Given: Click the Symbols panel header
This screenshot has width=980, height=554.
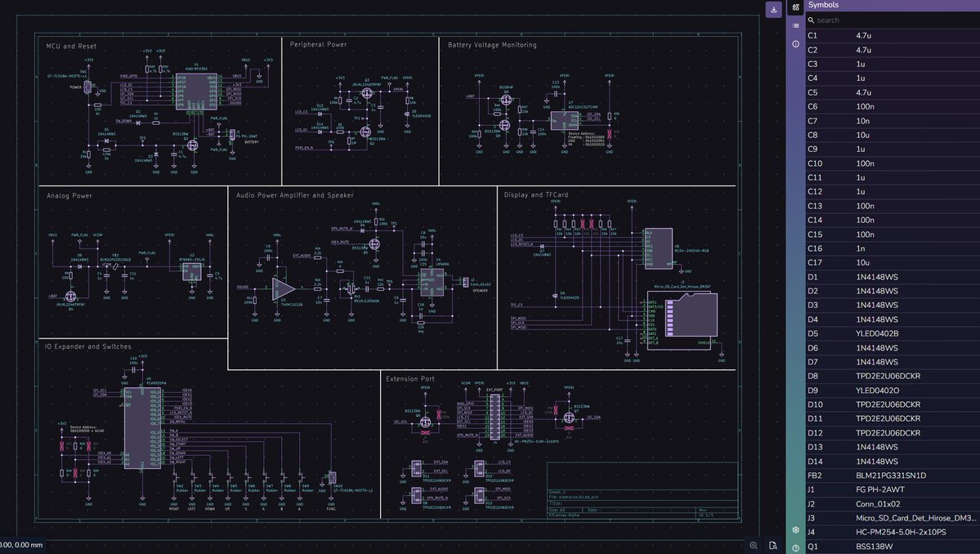Looking at the screenshot, I should click(x=893, y=5).
